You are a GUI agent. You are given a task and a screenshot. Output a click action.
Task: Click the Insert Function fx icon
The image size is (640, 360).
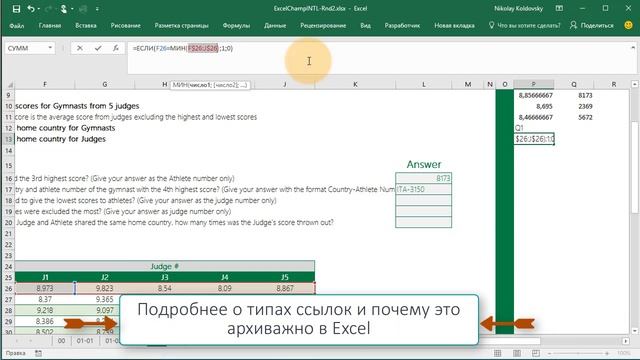click(x=116, y=48)
